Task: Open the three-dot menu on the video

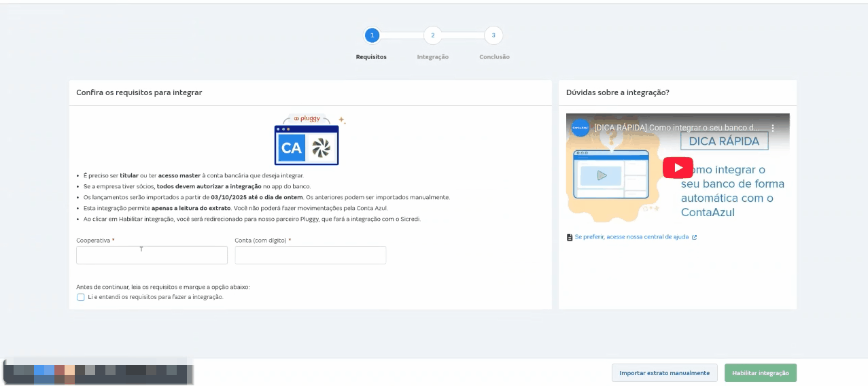Action: coord(772,128)
